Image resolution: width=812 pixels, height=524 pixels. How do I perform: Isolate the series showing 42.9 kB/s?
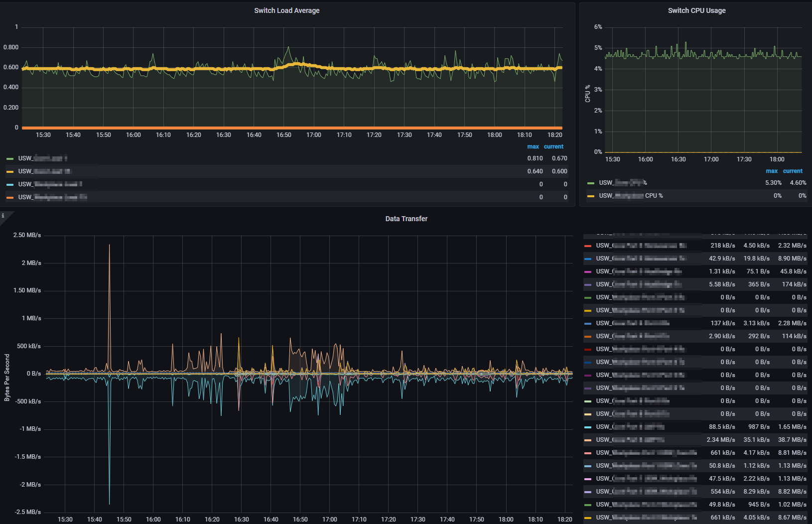[x=641, y=259]
